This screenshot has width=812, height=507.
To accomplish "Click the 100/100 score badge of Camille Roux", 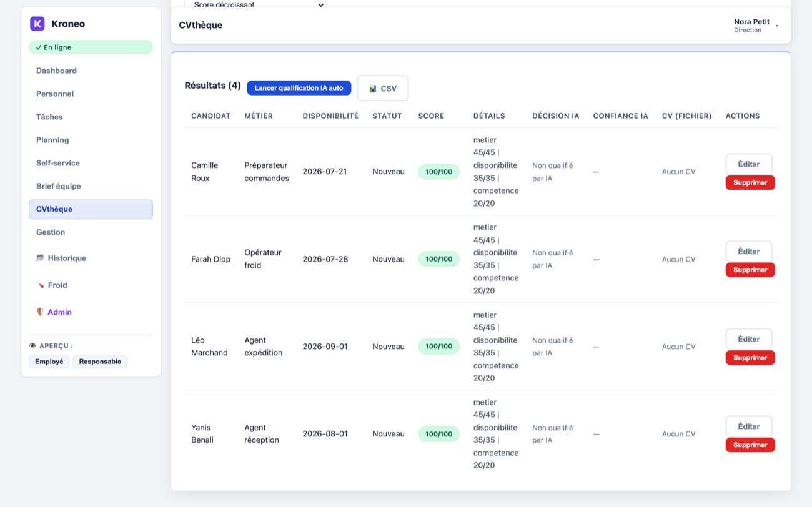I will click(438, 172).
